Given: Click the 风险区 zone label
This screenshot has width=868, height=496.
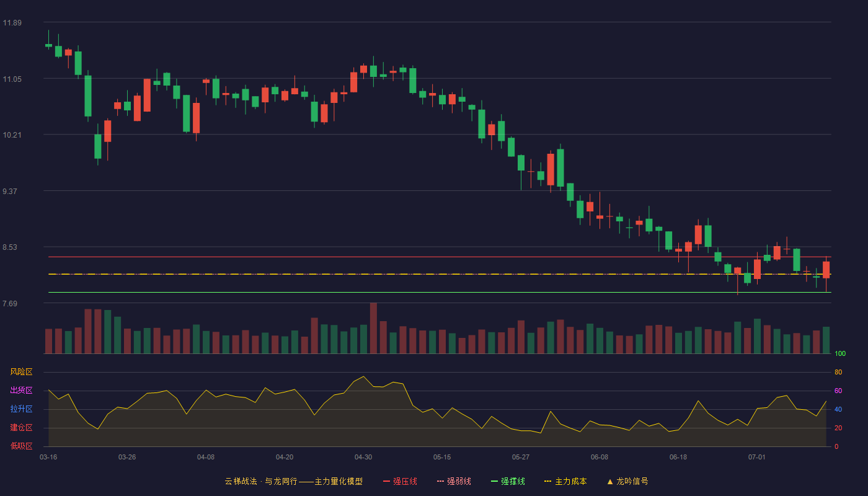Looking at the screenshot, I should coord(21,372).
